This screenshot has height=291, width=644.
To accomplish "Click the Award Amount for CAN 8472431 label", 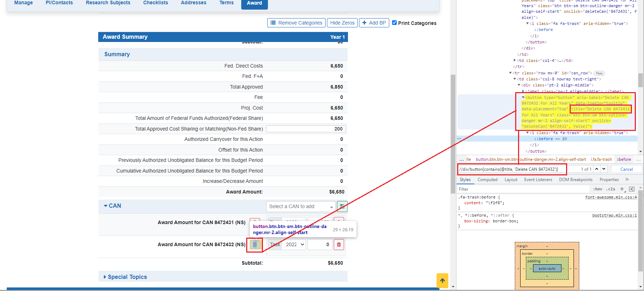I will pyautogui.click(x=201, y=222).
